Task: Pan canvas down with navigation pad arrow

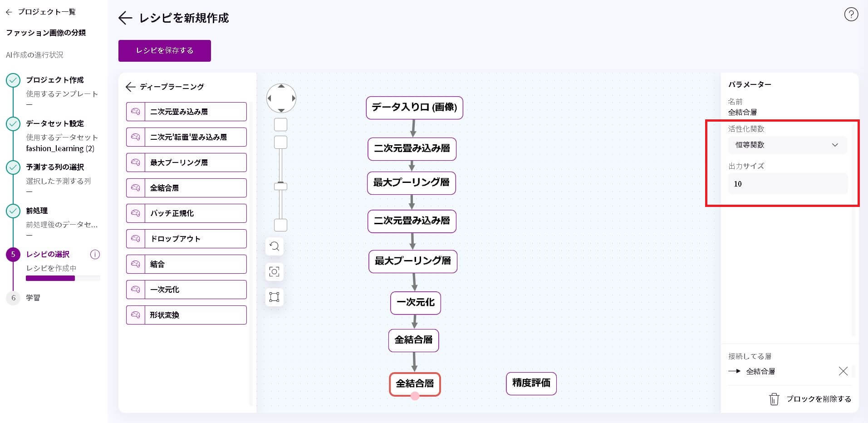Action: tap(281, 110)
